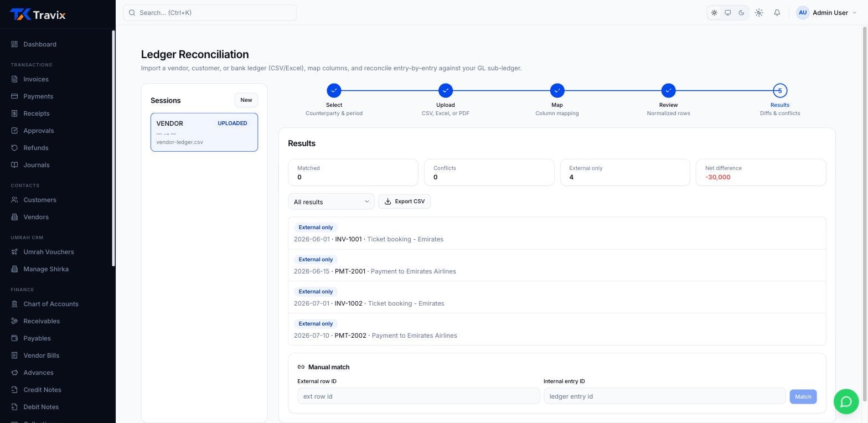Open the Invoices menu label
Screen dimensions: 868x423
pos(36,79)
